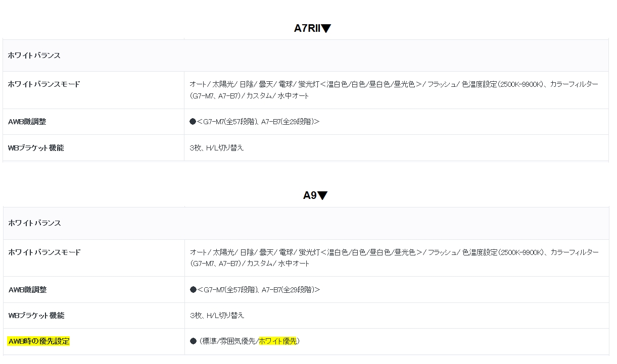
Task: Click the A9 white balance mode list text
Action: 395,257
